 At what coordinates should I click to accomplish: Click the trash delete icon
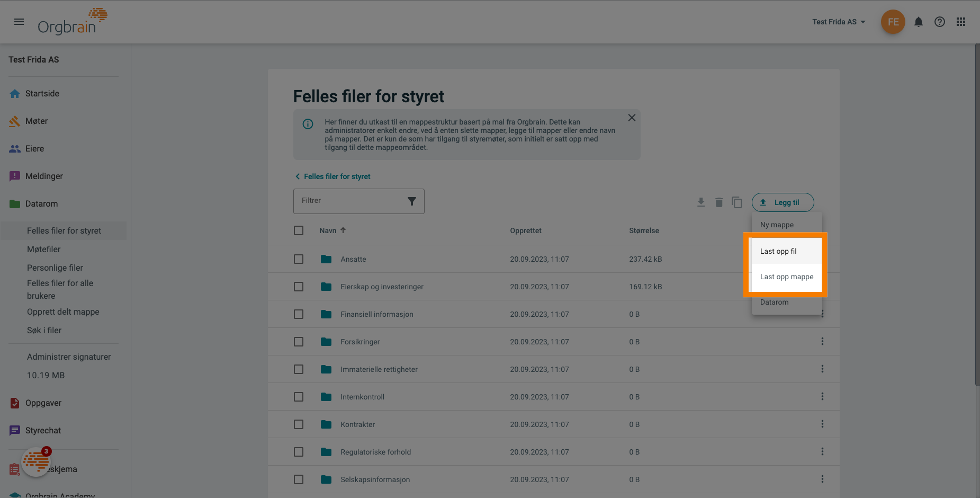(x=719, y=202)
